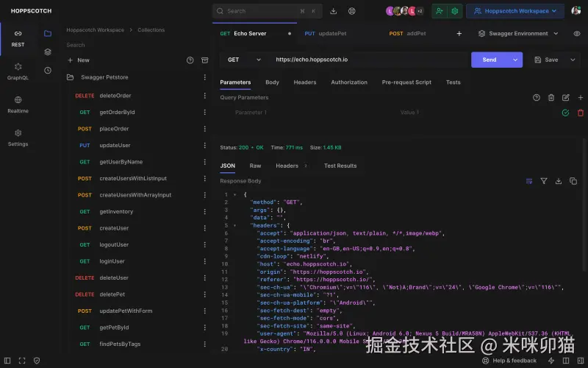Open options menu for deleteOrder request
Screen dimensions: 588x368
(204, 96)
